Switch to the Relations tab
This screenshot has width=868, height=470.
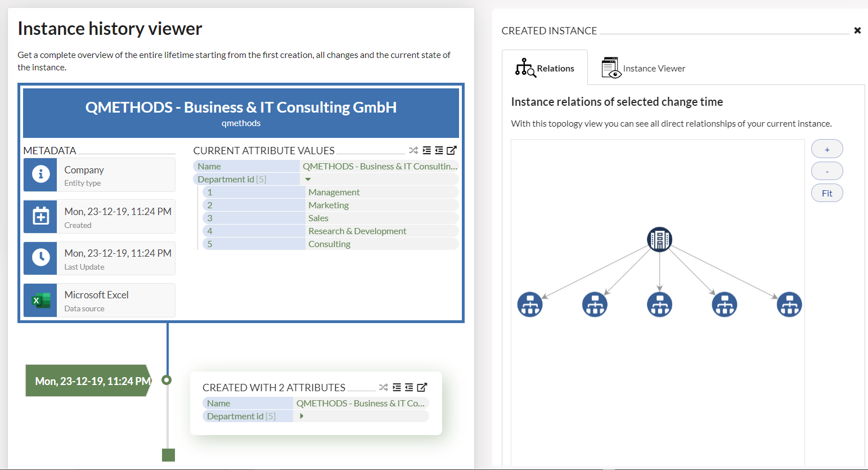pos(545,68)
